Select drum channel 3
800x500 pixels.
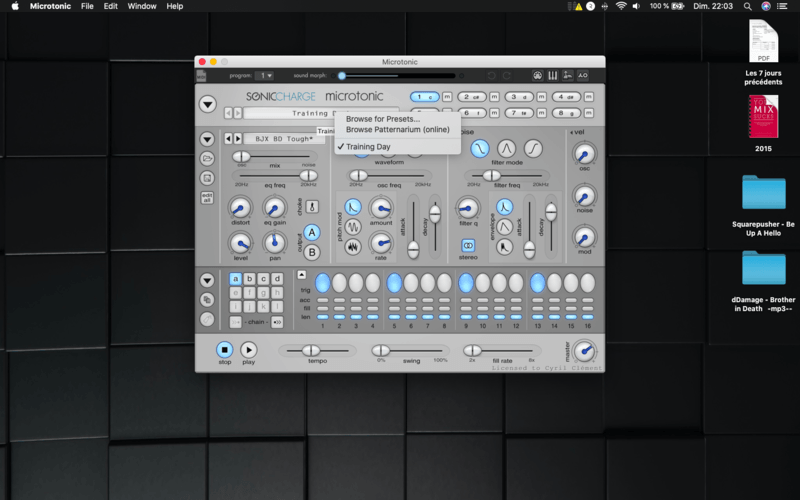click(519, 96)
